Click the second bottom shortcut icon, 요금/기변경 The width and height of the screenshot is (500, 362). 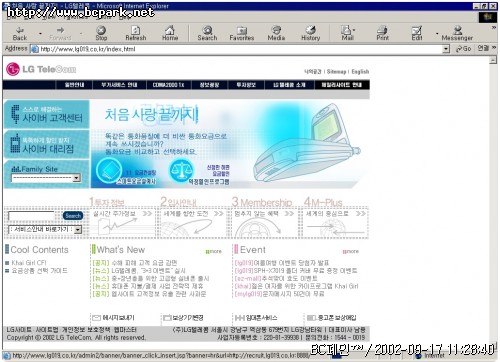183,318
